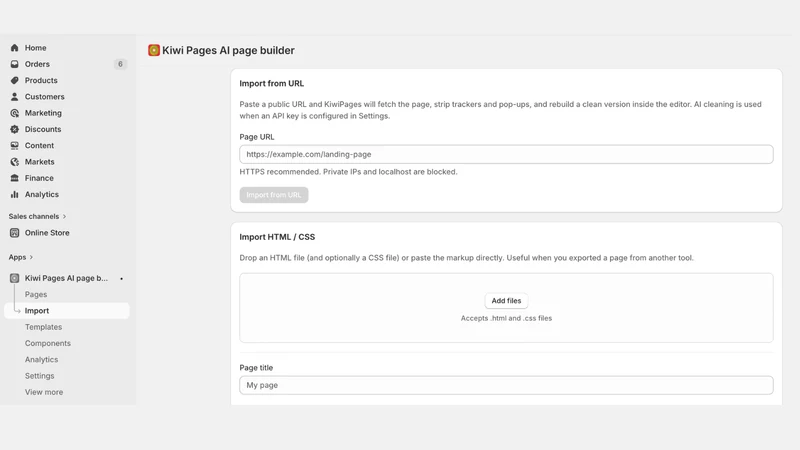Click the Import from URL button
Image resolution: width=800 pixels, height=450 pixels.
(x=274, y=195)
